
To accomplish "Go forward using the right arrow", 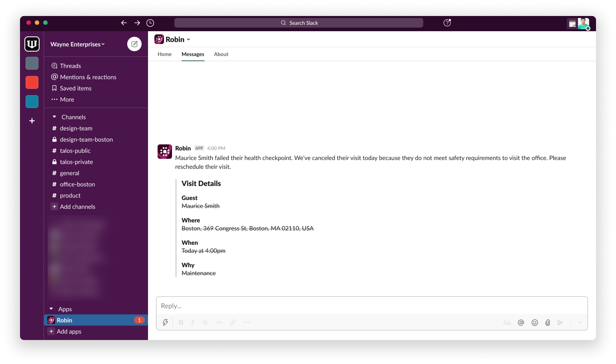I will tap(137, 23).
